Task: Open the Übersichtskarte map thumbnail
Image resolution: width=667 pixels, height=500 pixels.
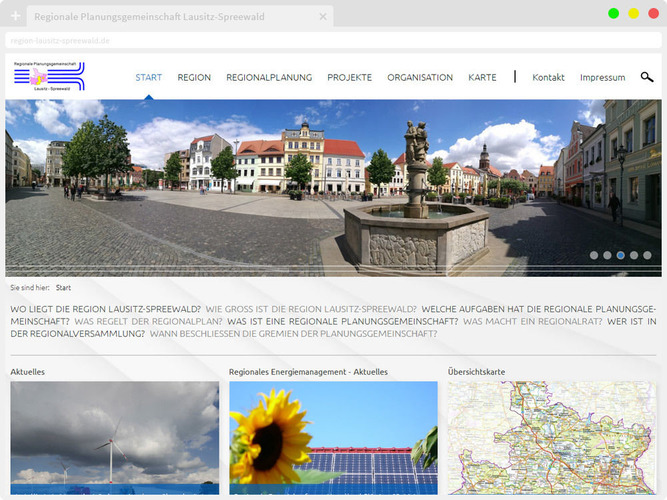Action: pyautogui.click(x=551, y=437)
